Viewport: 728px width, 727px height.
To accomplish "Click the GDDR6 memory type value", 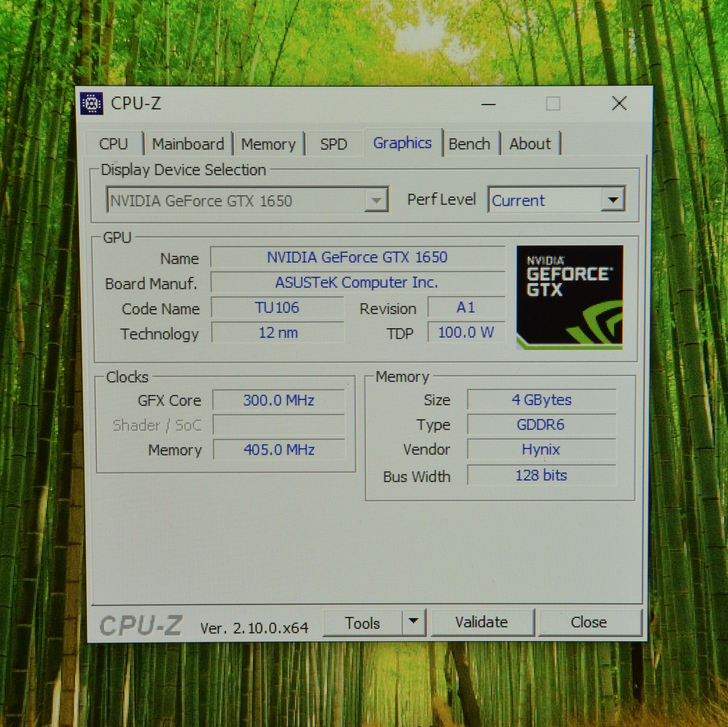I will pos(540,424).
